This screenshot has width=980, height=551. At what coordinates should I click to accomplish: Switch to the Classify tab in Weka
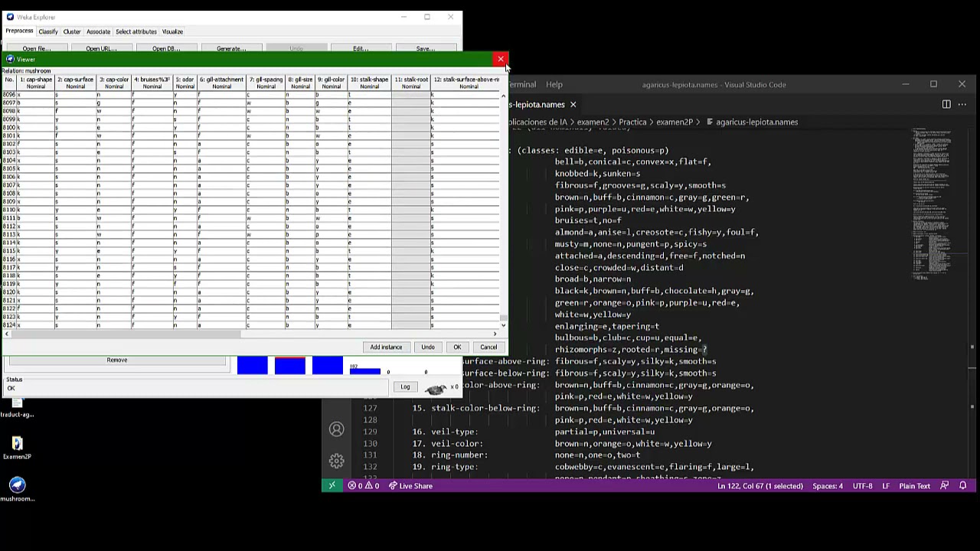48,31
